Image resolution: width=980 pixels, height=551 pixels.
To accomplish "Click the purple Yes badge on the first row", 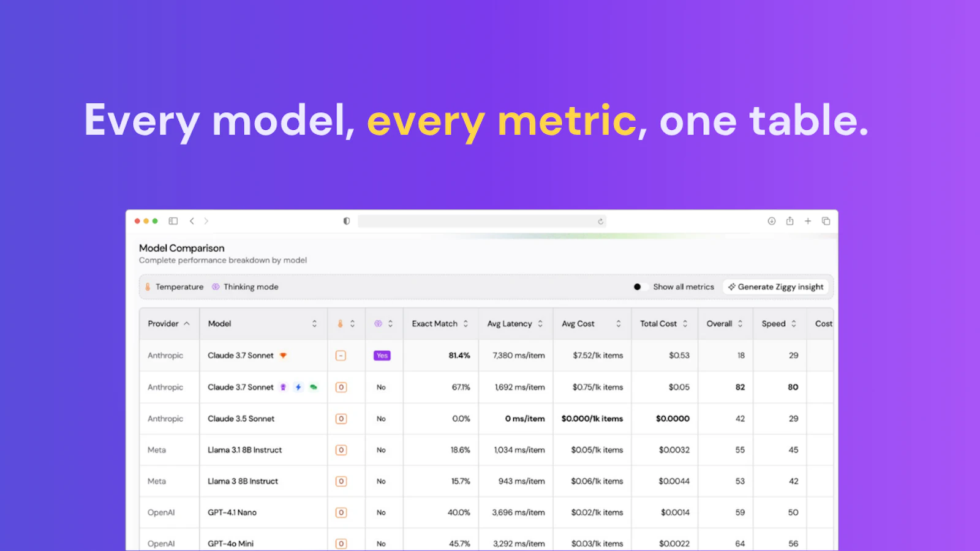I will click(x=383, y=355).
